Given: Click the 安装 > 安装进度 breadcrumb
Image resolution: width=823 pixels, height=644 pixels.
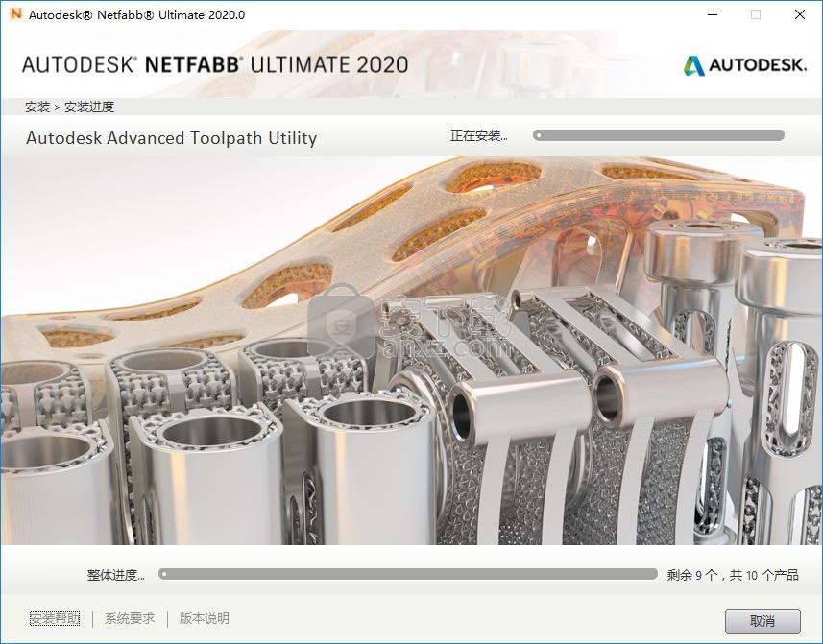Looking at the screenshot, I should 69,107.
